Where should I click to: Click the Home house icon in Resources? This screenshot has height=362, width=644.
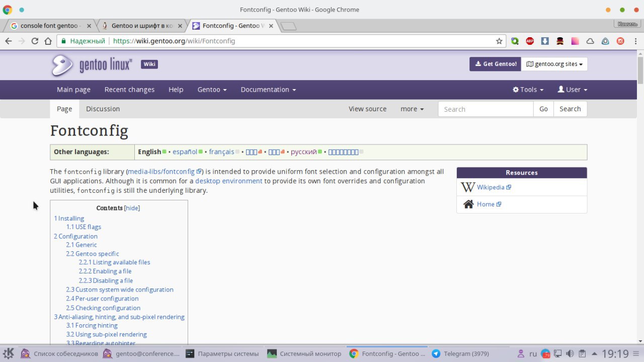[468, 204]
